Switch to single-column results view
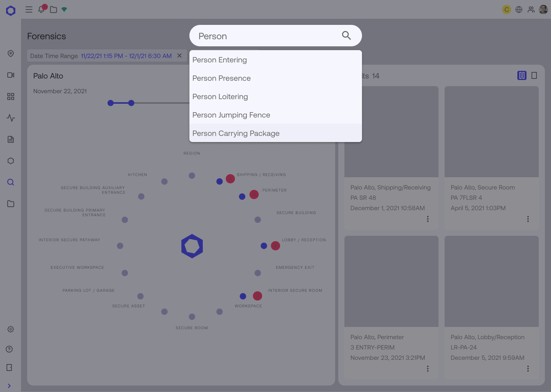The image size is (551, 392). click(534, 76)
